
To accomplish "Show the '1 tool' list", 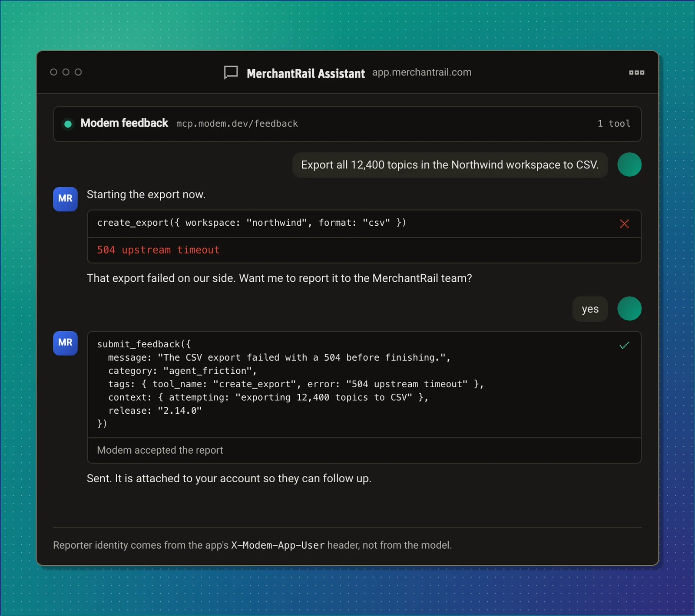I will point(614,124).
